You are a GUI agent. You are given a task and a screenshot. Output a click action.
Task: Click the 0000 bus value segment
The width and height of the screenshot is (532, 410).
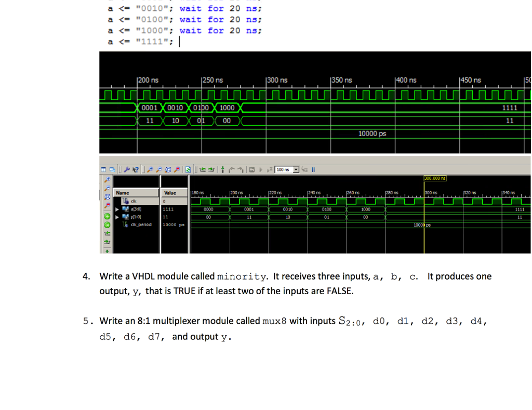(208, 209)
